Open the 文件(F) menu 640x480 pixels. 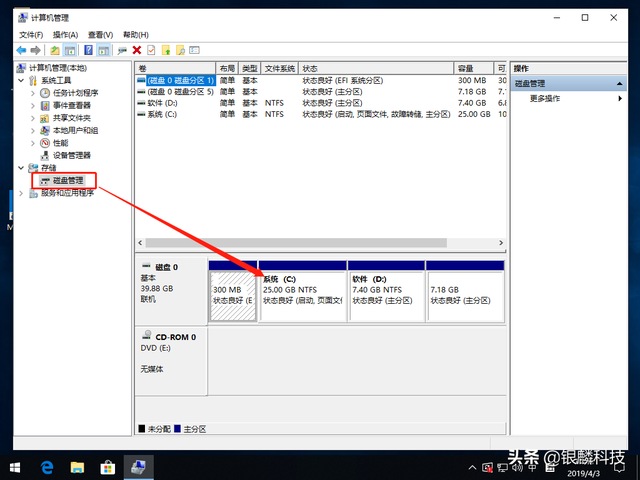point(31,35)
